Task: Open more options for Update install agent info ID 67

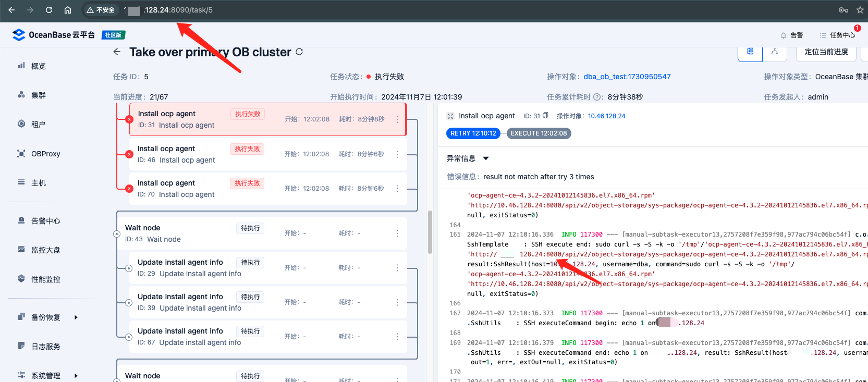Action: click(x=397, y=337)
